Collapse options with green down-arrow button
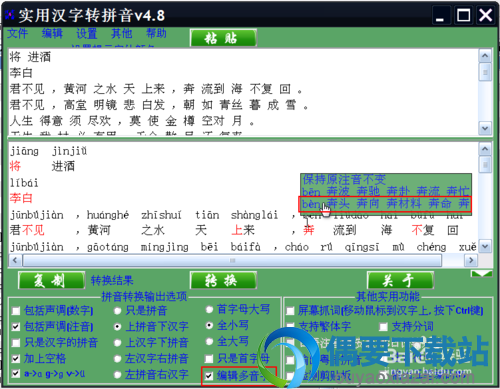 point(481,274)
